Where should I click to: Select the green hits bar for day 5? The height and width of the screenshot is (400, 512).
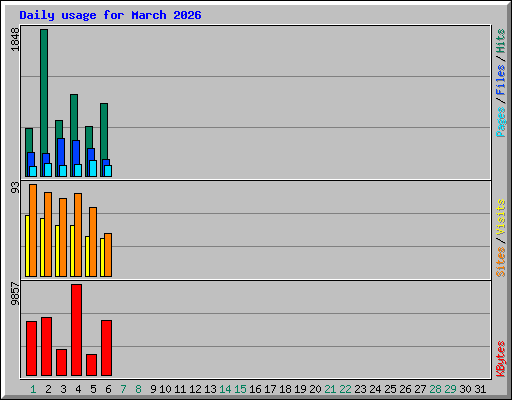[x=89, y=137]
